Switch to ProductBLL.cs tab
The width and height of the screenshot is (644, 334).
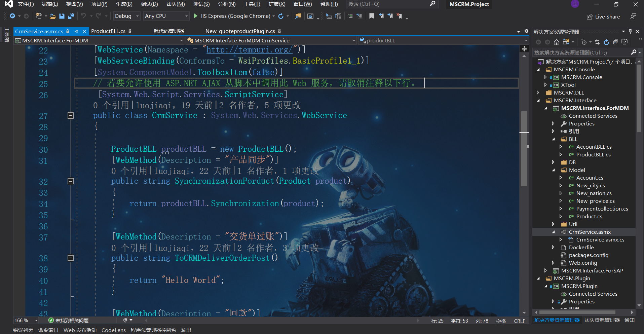(108, 31)
